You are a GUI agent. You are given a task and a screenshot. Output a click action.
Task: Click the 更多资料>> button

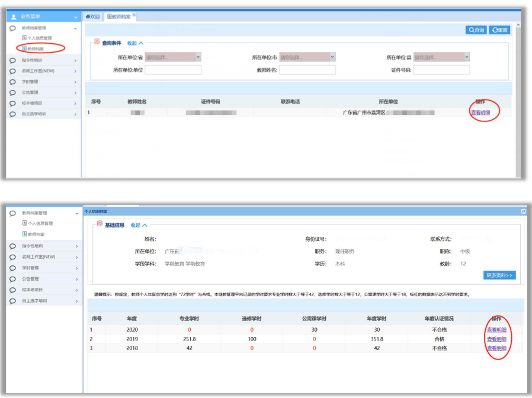pos(499,275)
